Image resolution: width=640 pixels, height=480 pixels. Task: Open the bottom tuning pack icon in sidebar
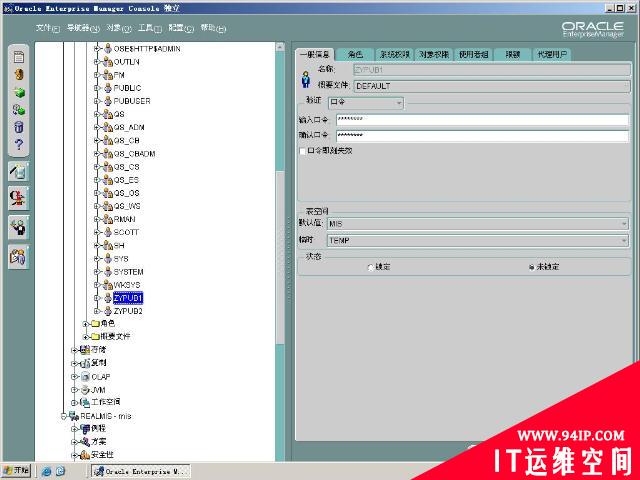pyautogui.click(x=18, y=257)
